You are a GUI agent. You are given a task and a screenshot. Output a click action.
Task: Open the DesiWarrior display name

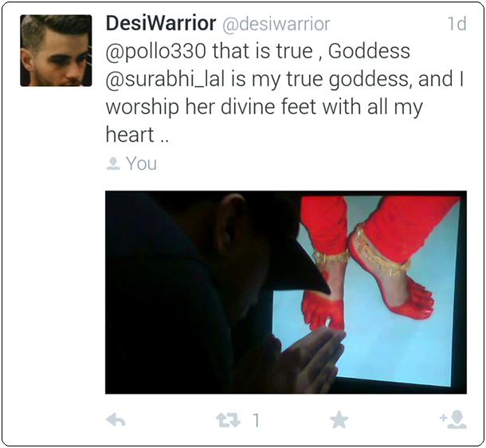(161, 24)
